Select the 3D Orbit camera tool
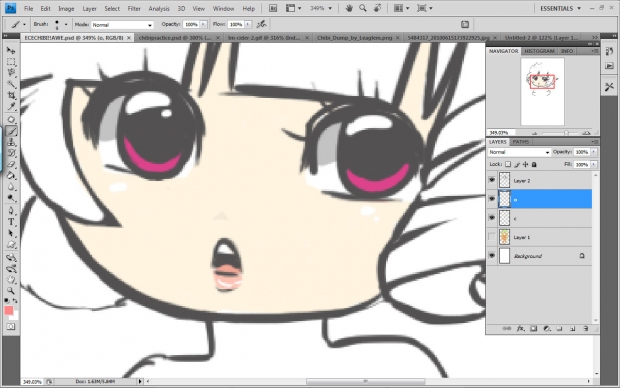Viewport: 620px width, 388px height. tap(11, 269)
